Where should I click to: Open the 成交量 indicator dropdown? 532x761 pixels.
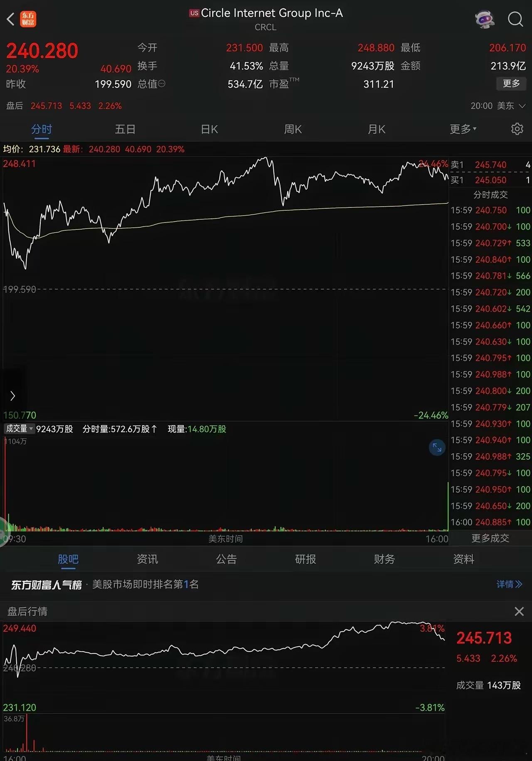19,429
